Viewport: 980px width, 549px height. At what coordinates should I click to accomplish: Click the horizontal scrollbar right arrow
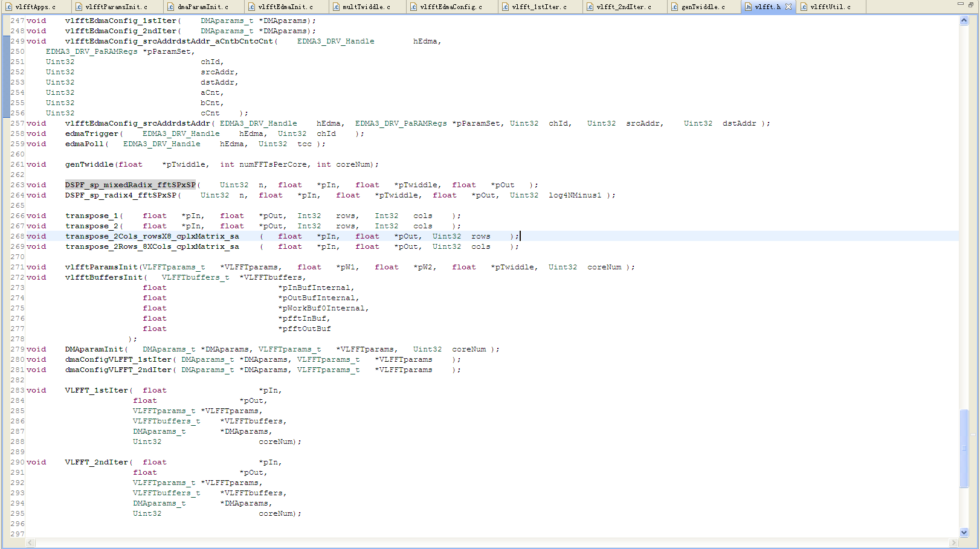[954, 542]
